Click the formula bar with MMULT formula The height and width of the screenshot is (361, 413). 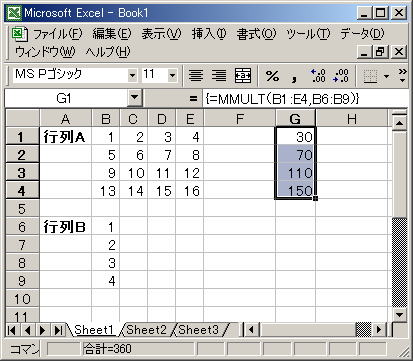tap(305, 99)
